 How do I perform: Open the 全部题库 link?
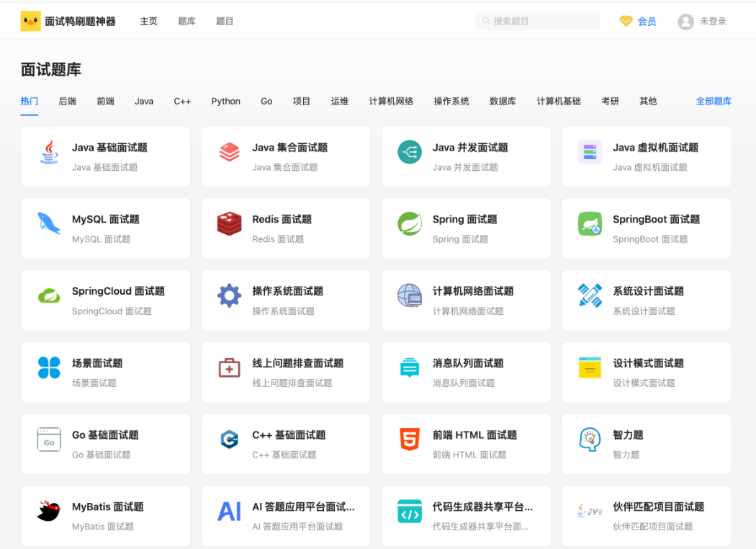[x=714, y=102]
